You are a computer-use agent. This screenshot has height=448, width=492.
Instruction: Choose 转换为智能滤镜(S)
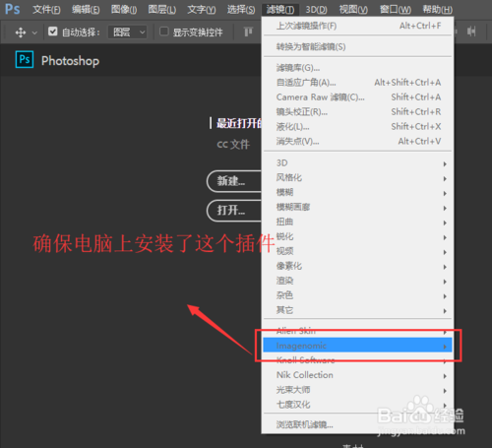tap(358, 46)
